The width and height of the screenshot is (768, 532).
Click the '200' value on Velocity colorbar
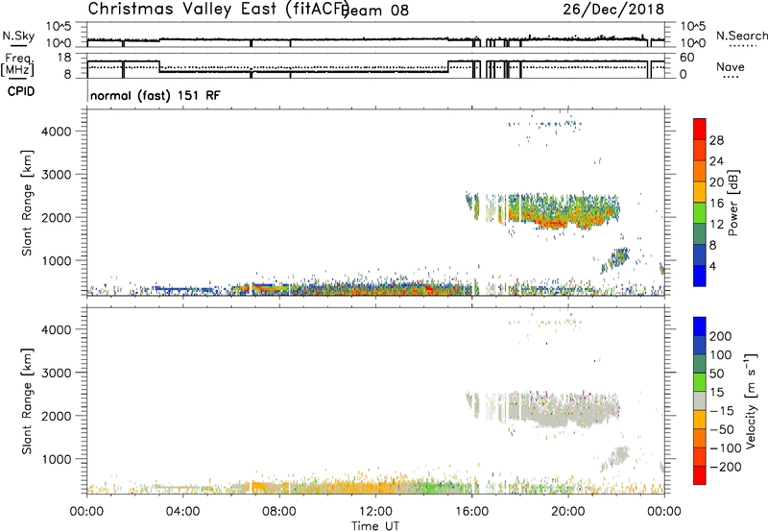721,336
